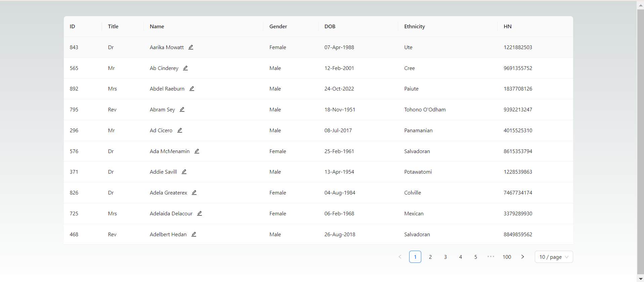Edit the name Ab Cinderey
644x282 pixels.
pos(185,68)
